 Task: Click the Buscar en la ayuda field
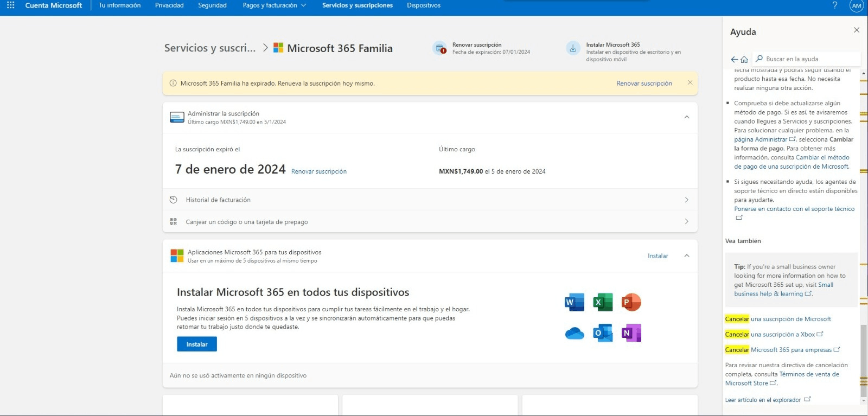tap(807, 59)
